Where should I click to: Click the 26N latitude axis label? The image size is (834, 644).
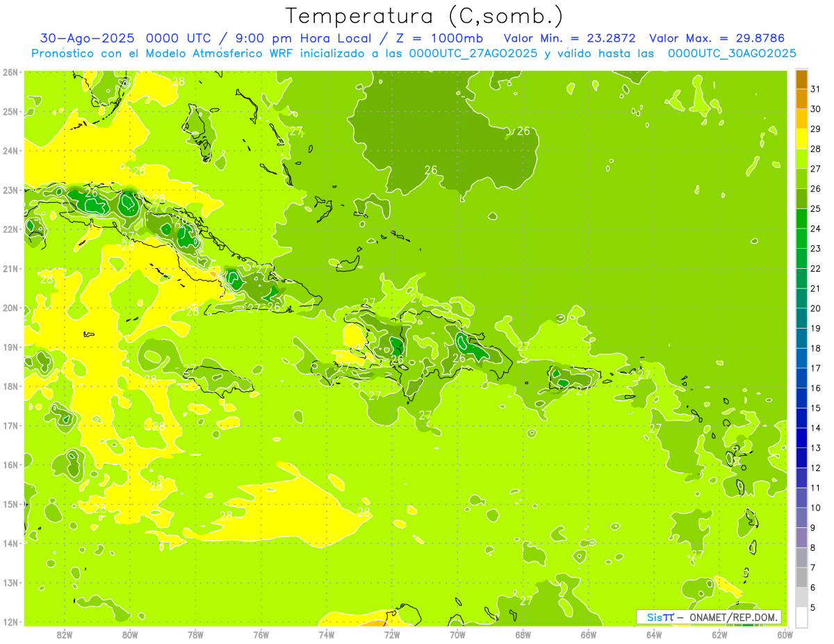10,72
